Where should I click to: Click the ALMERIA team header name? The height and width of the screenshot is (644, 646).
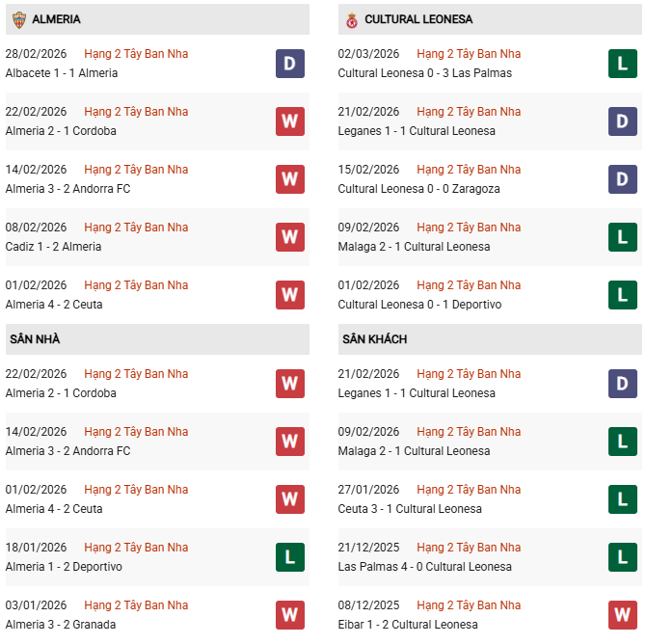(x=56, y=19)
